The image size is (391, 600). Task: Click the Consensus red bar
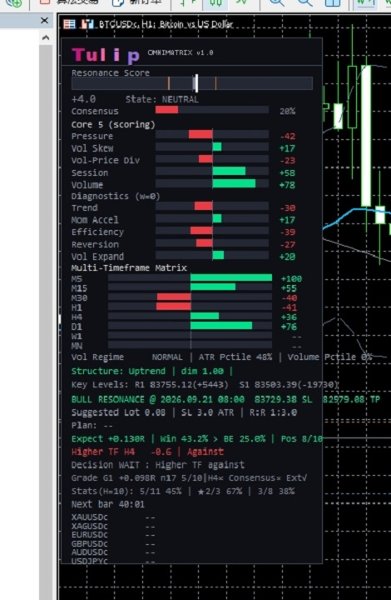[x=166, y=110]
